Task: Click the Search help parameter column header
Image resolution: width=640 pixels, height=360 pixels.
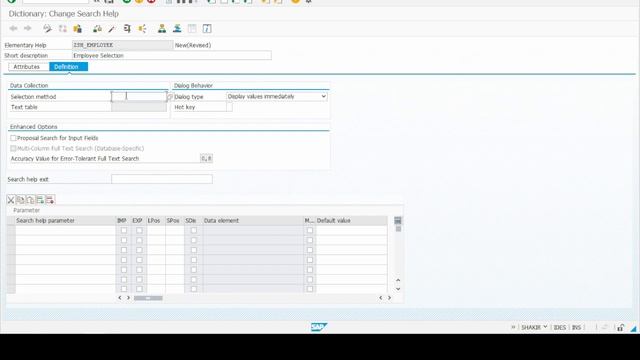Action: point(65,221)
